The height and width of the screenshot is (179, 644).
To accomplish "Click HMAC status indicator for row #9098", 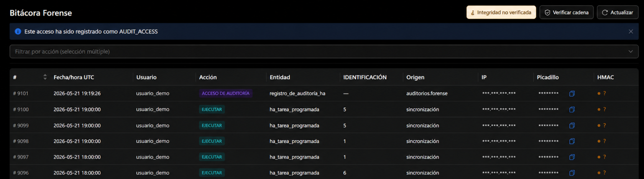I will [x=601, y=141].
